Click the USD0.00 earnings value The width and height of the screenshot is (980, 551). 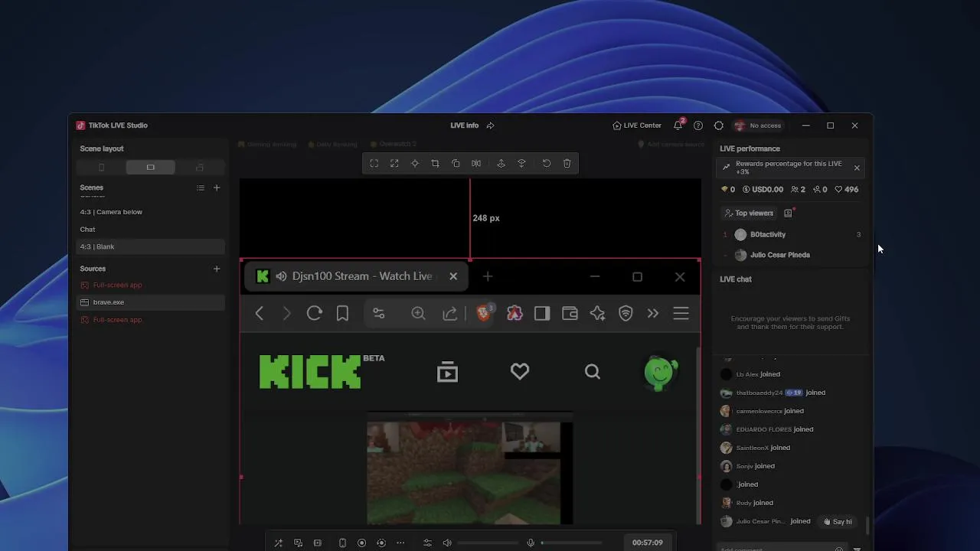(x=763, y=189)
